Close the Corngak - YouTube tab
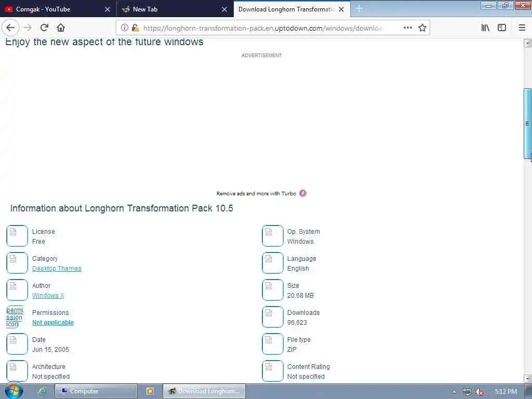The width and height of the screenshot is (532, 399). [x=108, y=9]
